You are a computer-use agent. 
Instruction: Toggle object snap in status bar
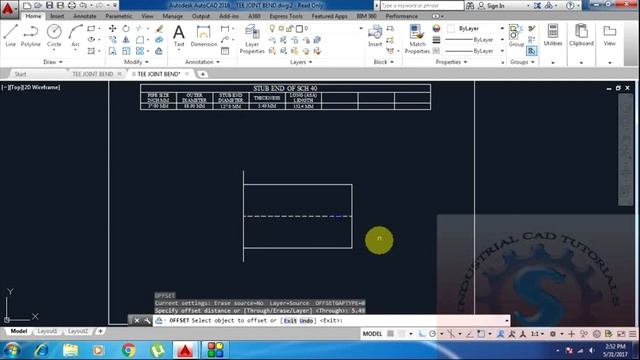pyautogui.click(x=481, y=334)
